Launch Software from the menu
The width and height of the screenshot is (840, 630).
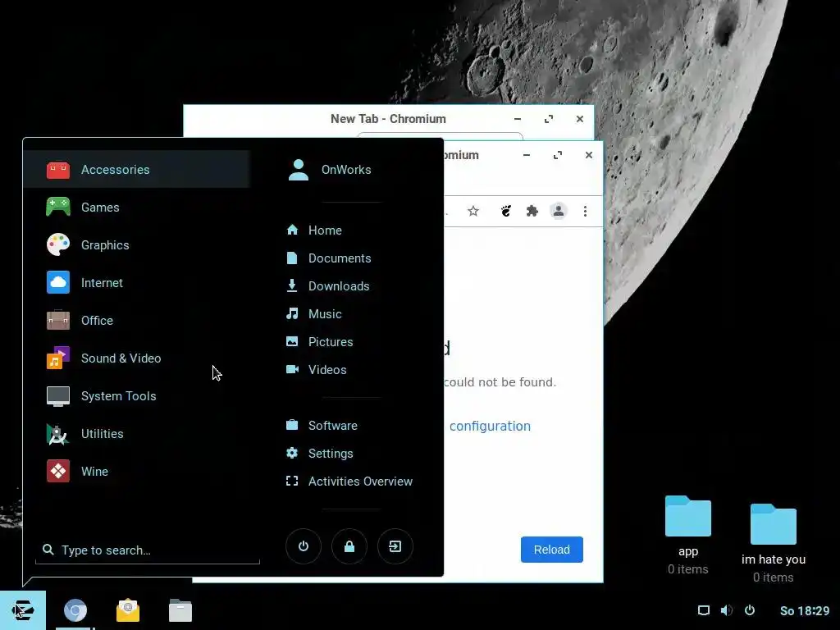pos(322,426)
